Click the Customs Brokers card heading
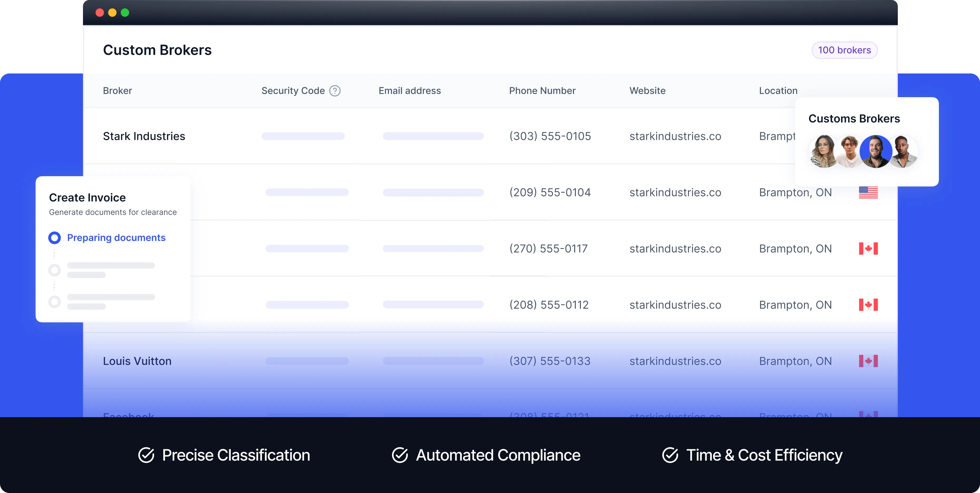Screen dimensions: 980x493 coord(854,119)
